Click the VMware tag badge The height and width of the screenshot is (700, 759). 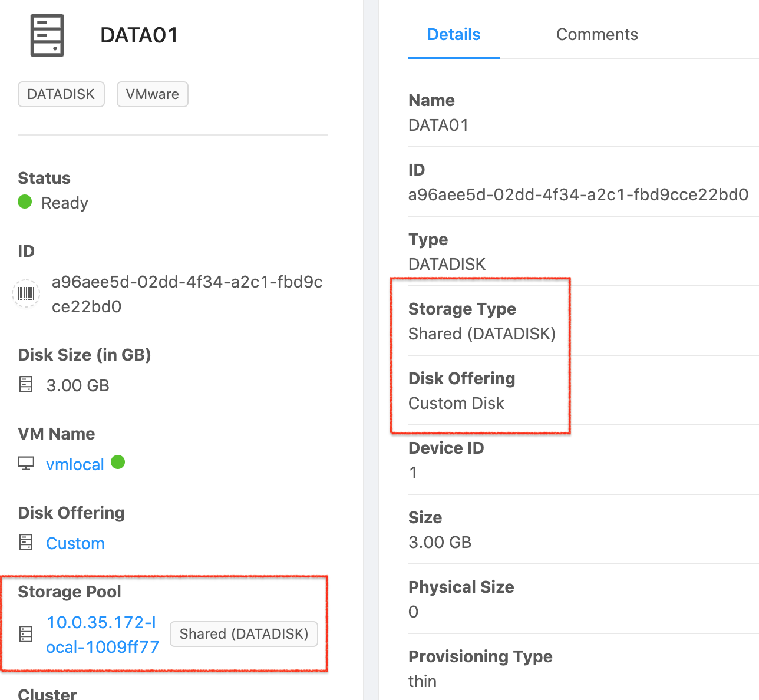coord(152,94)
